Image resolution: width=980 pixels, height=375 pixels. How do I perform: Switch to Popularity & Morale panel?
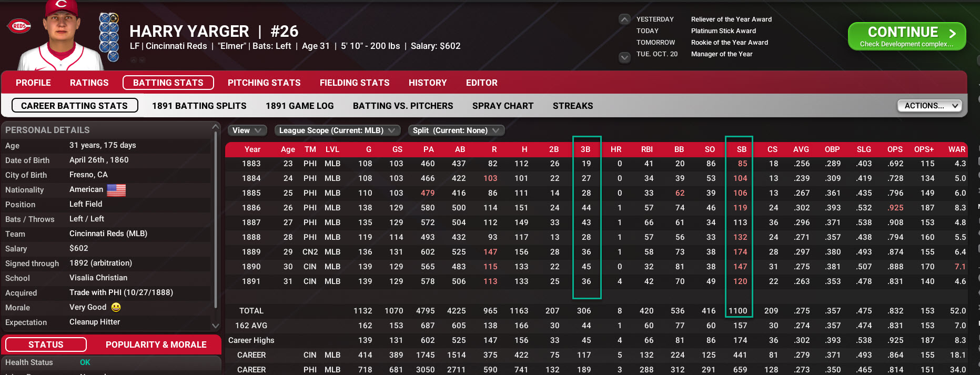click(x=156, y=344)
